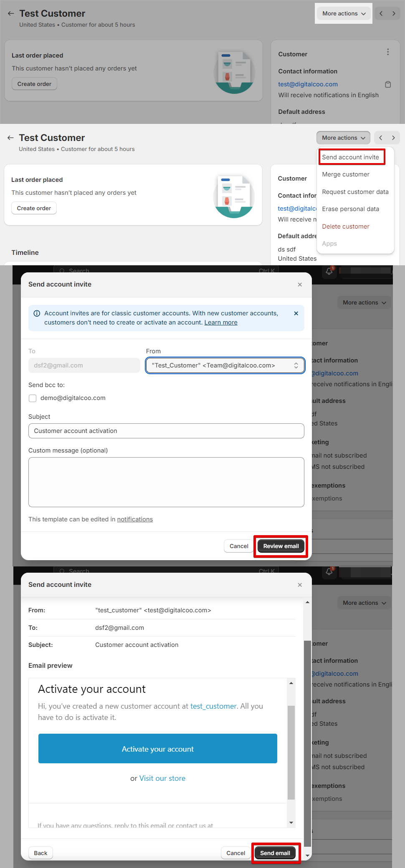Click Visit our store link
Screen dimensions: 405x868
tap(162, 778)
